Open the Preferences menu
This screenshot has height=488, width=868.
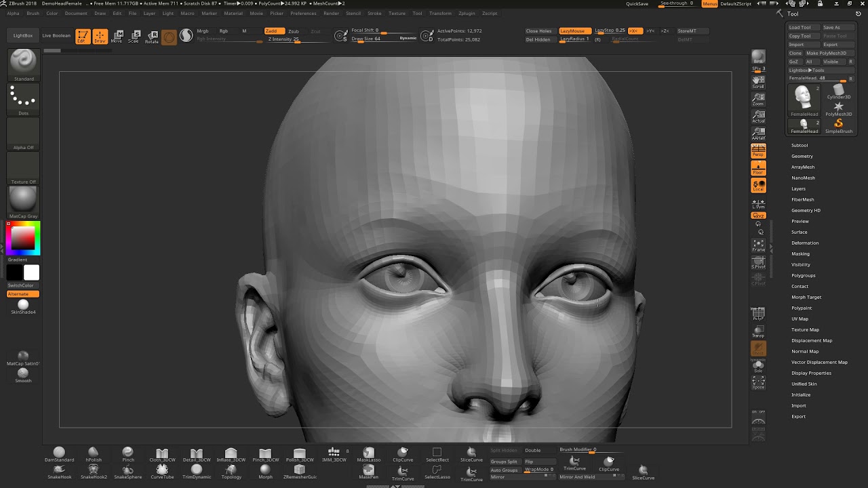pyautogui.click(x=303, y=14)
